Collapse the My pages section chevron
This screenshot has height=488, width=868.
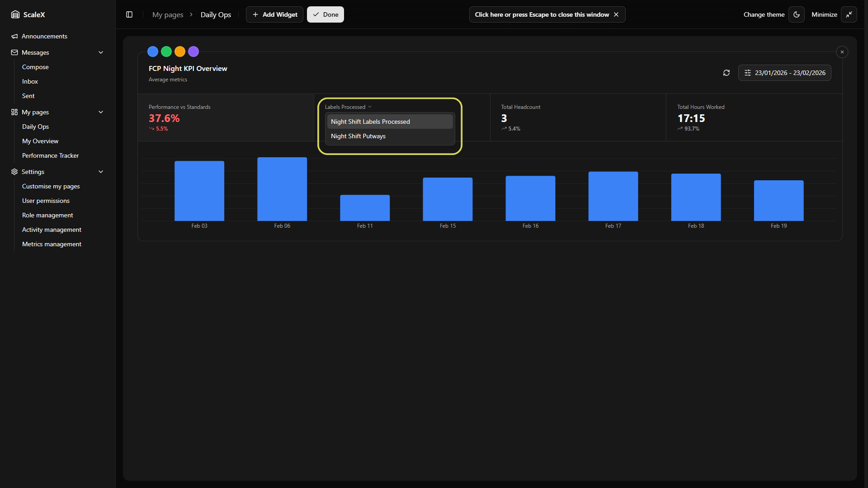click(x=101, y=112)
